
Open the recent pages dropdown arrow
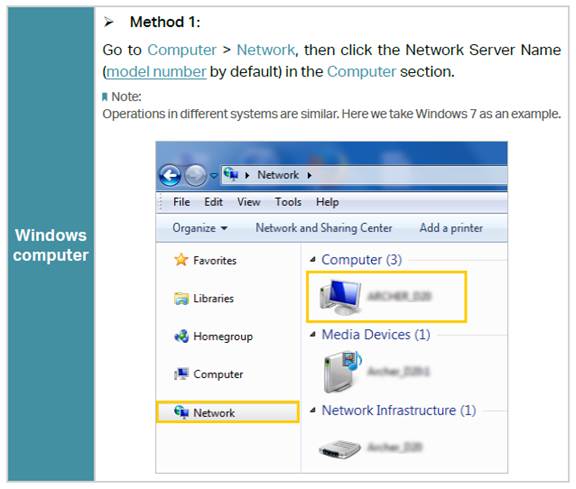coord(214,176)
